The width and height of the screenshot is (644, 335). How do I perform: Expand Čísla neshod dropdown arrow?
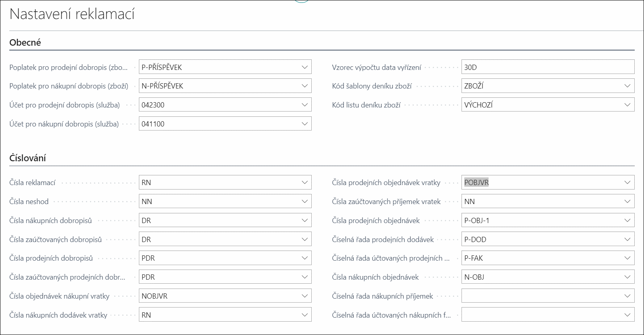304,201
